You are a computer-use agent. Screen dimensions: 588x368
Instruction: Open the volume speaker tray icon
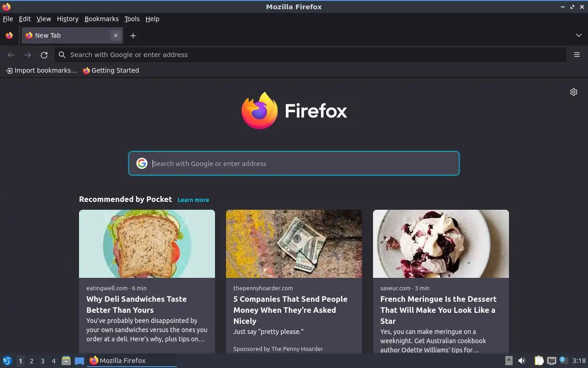(x=522, y=361)
